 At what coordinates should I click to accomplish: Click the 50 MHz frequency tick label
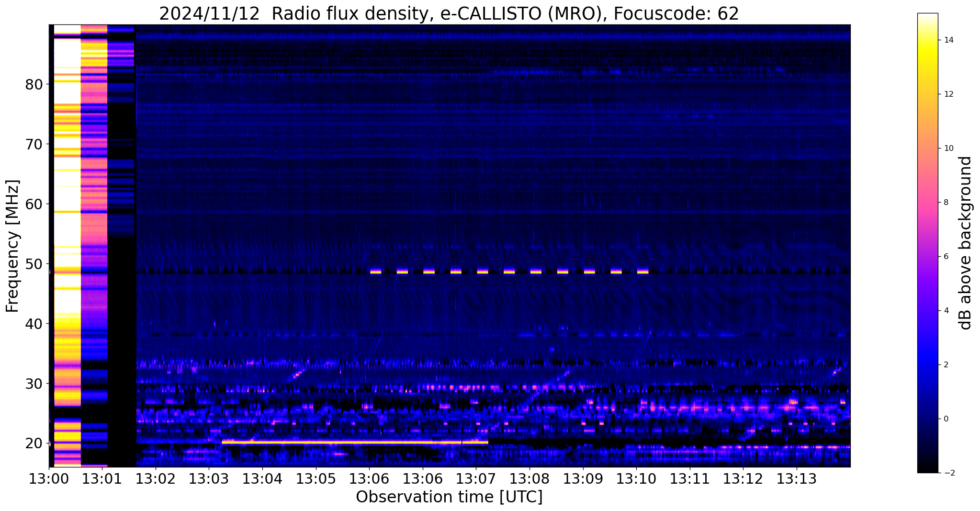pos(34,264)
